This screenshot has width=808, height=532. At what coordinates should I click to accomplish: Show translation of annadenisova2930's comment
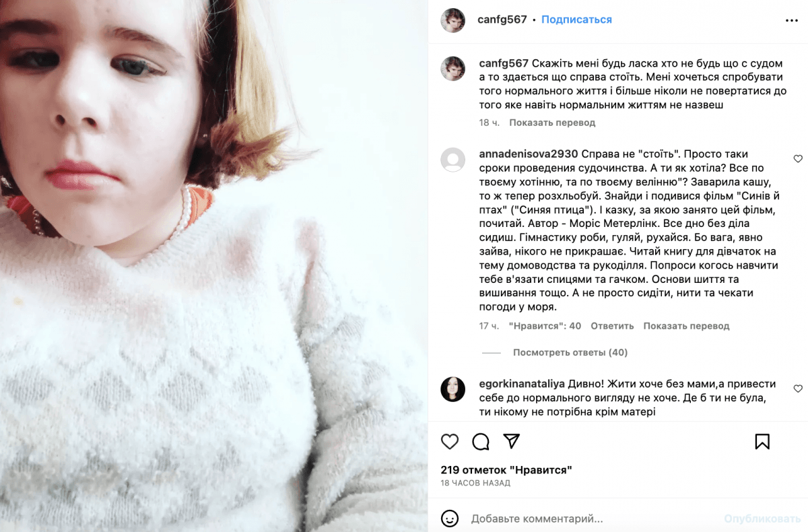tap(686, 326)
